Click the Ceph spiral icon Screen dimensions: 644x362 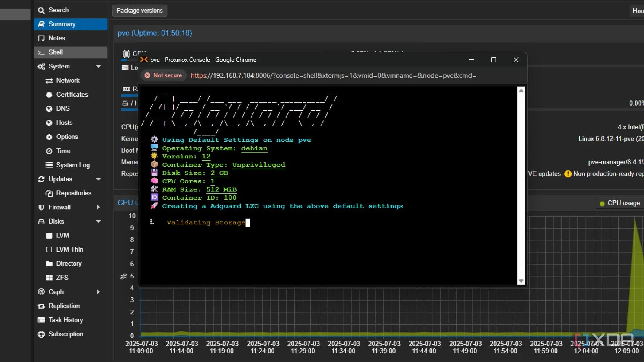[41, 292]
